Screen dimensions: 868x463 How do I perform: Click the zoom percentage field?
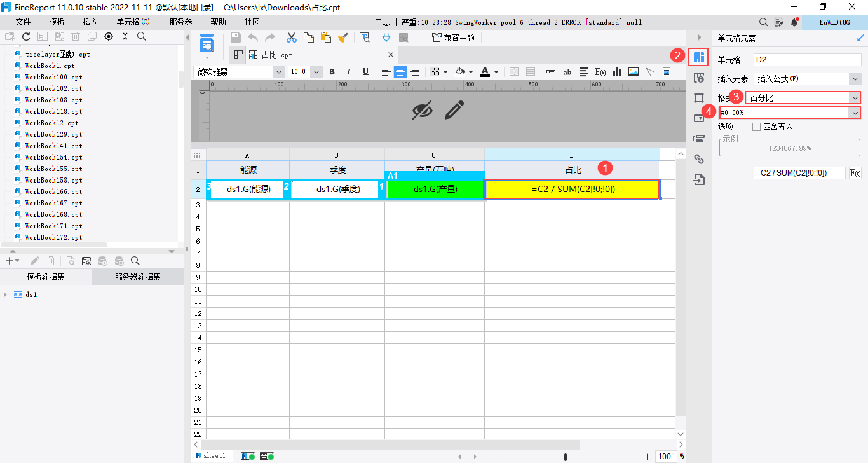pos(665,456)
